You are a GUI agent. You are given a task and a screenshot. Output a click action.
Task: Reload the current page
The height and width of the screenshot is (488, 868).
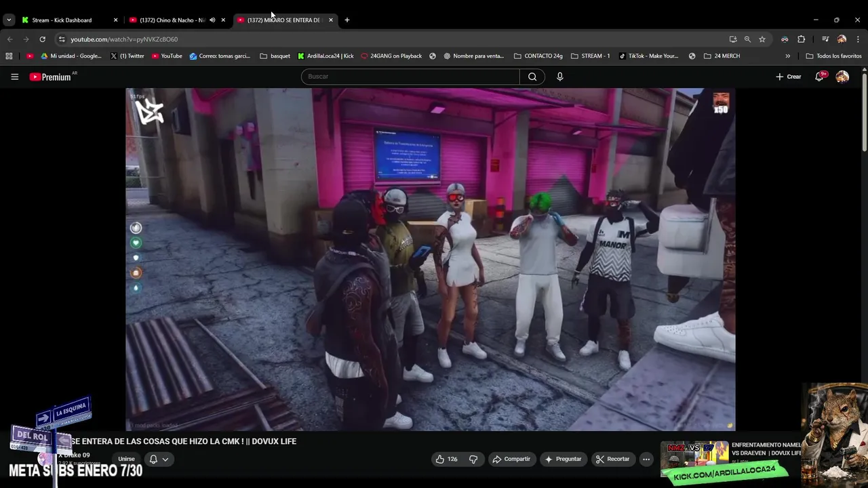[42, 39]
